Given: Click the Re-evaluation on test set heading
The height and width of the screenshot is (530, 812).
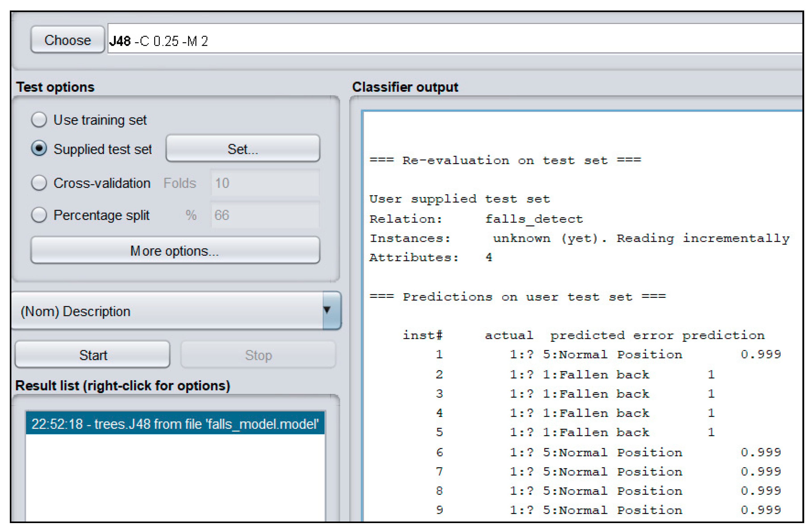Looking at the screenshot, I should [505, 160].
